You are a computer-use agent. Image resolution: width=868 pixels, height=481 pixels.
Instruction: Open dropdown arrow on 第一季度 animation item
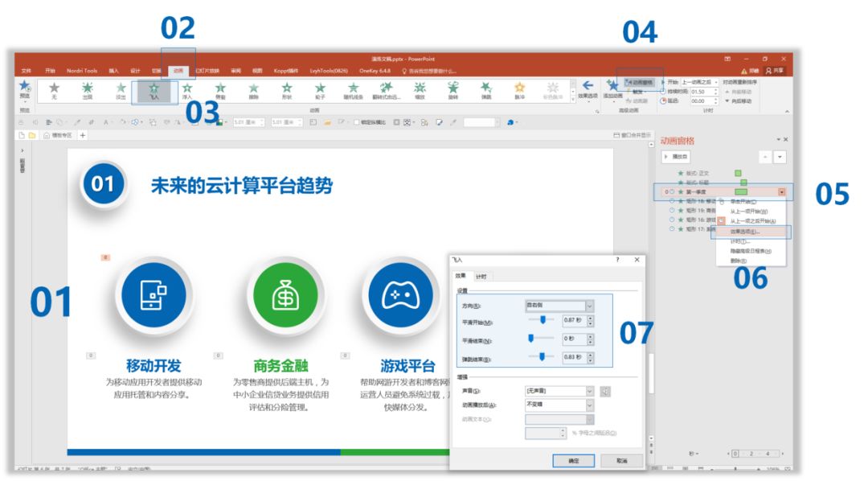click(x=782, y=192)
